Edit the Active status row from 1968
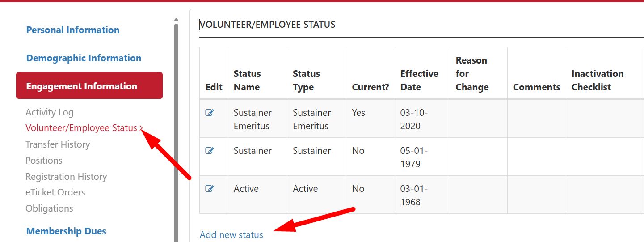 coord(209,189)
